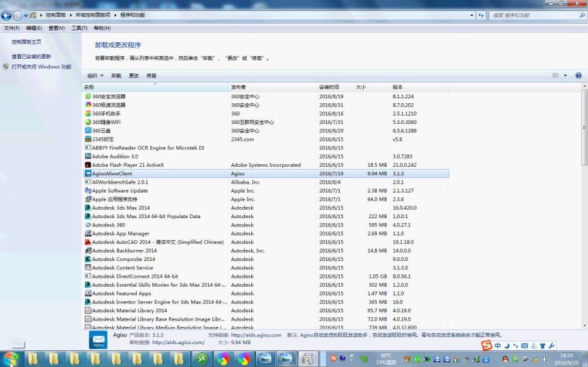588x367 pixels.
Task: Open the 工具(T) menu
Action: tap(79, 28)
